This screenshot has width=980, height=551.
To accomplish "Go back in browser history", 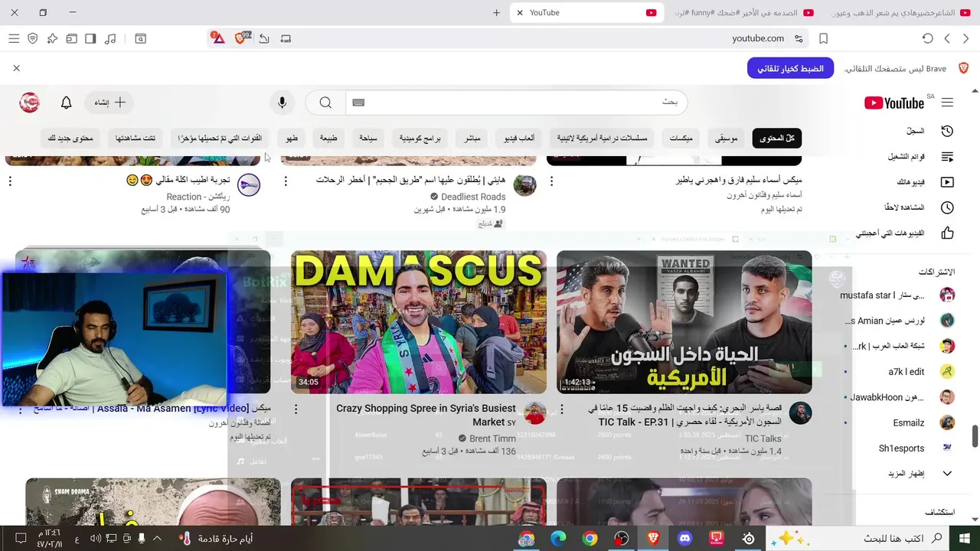I will click(967, 38).
